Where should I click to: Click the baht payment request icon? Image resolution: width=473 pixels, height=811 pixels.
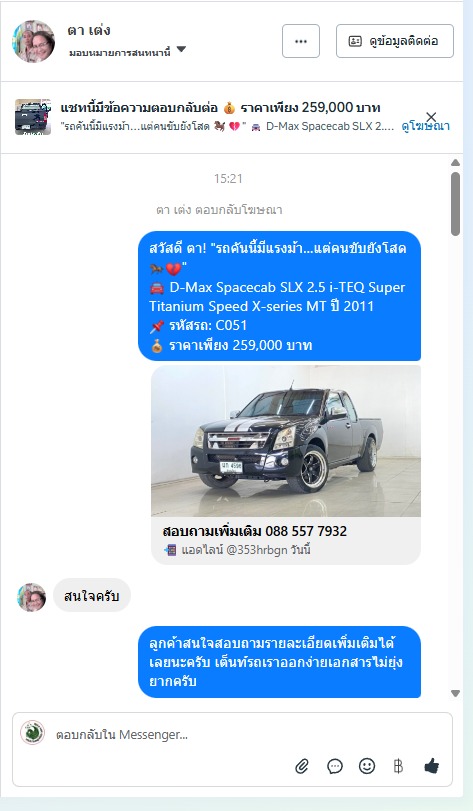[398, 766]
